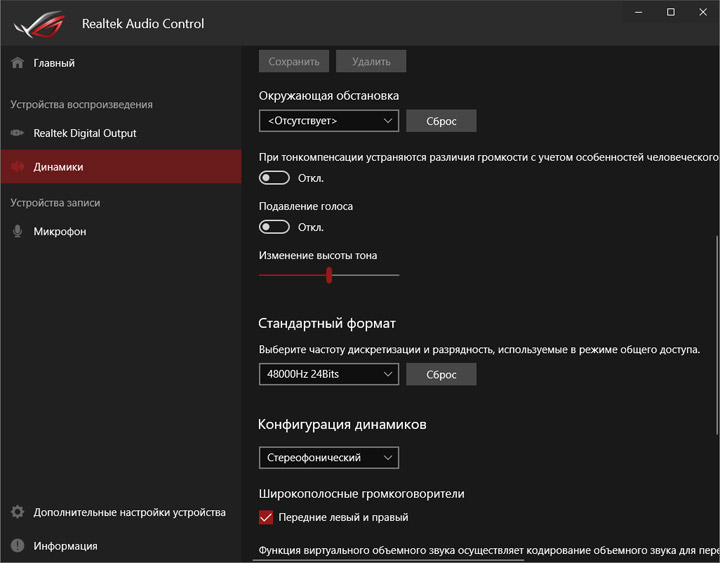Viewport: 720px width, 563px height.
Task: Click Сброс next to the format dropdown
Action: (x=441, y=375)
